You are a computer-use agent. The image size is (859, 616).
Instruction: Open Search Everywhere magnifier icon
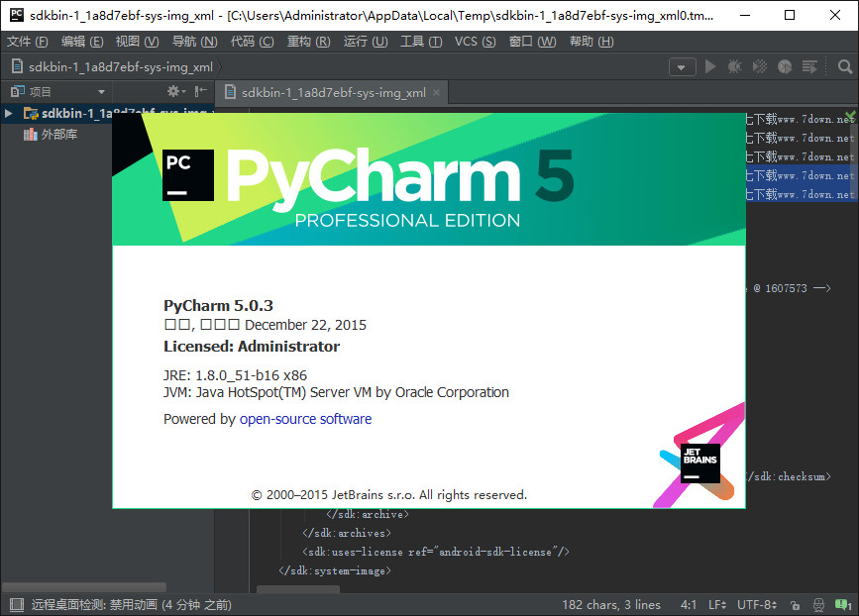[843, 64]
